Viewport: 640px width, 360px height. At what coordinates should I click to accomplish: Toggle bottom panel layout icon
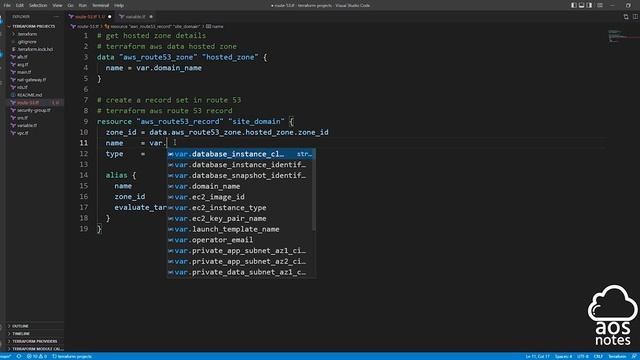tap(581, 5)
